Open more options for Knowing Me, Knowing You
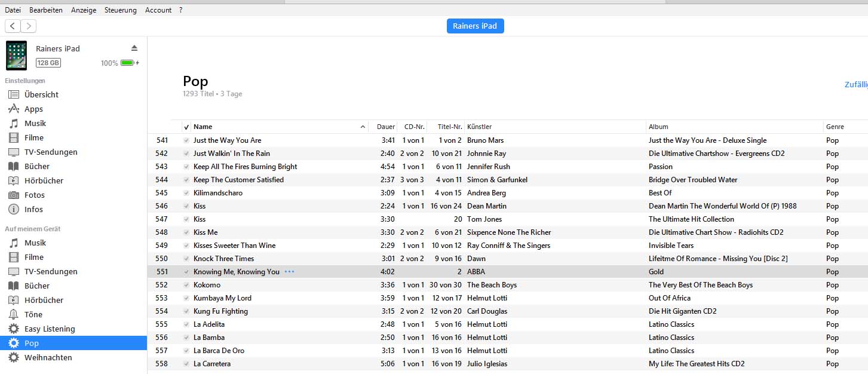Viewport: 868px width, 374px height. 290,271
